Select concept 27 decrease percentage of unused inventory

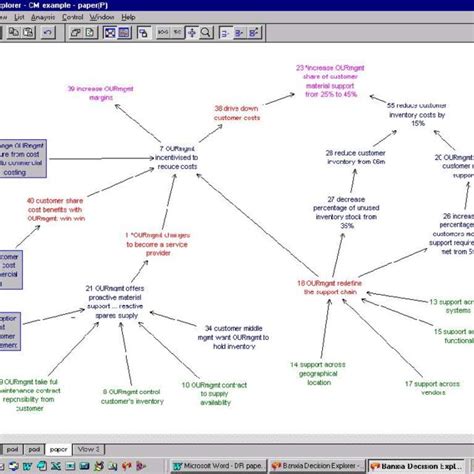pos(346,212)
